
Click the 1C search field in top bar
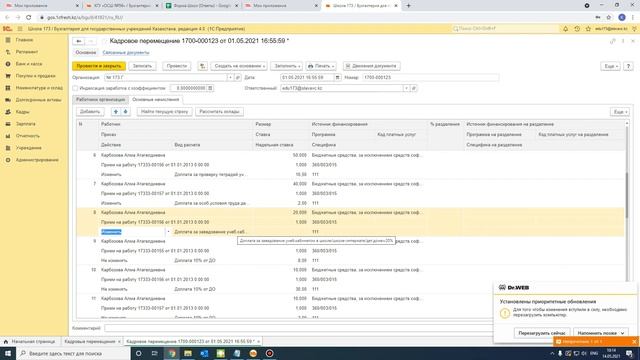pyautogui.click(x=506, y=29)
